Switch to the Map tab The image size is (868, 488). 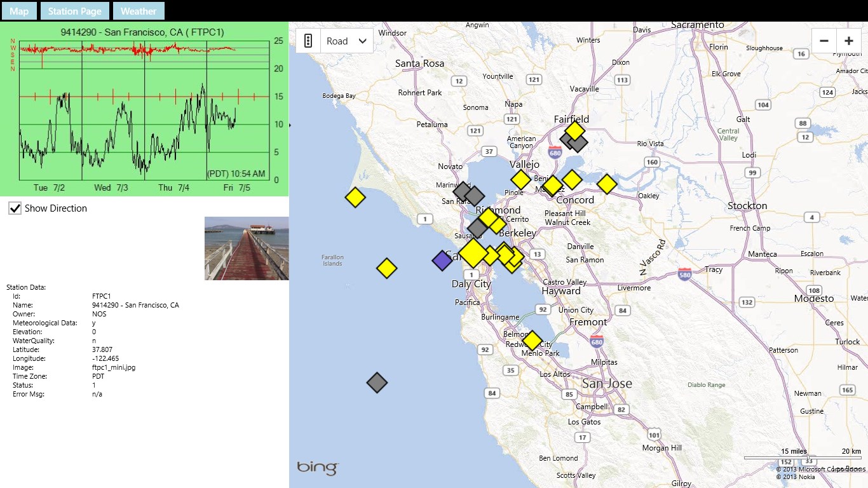[x=19, y=11]
